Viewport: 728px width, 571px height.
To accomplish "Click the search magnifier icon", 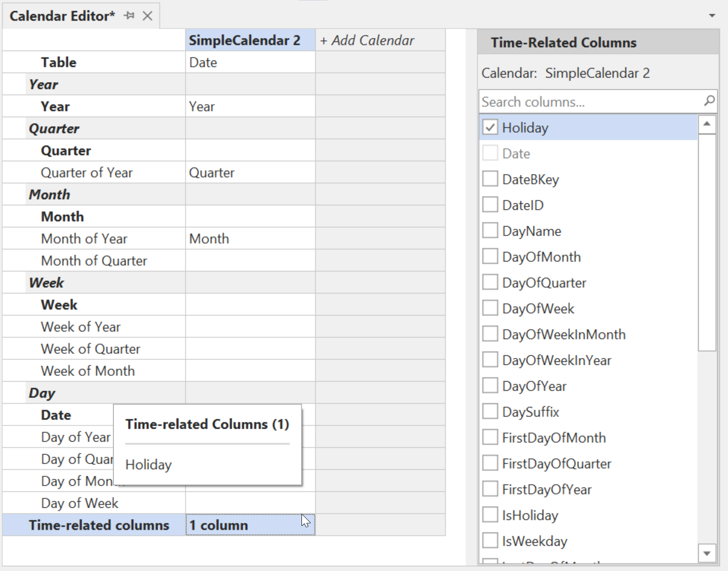I will (x=709, y=101).
